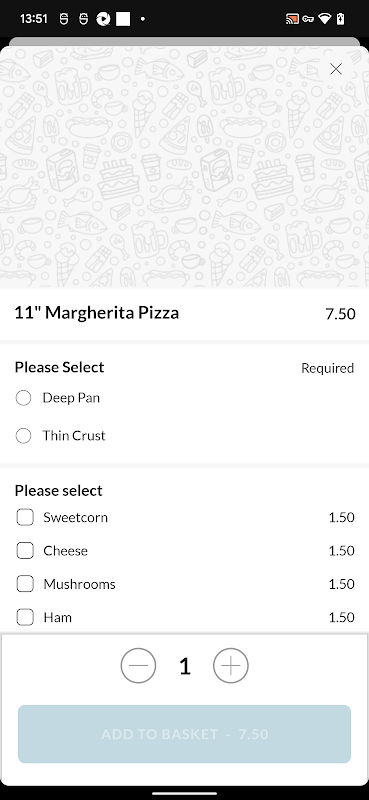Tap the Add to Basket button

click(184, 734)
